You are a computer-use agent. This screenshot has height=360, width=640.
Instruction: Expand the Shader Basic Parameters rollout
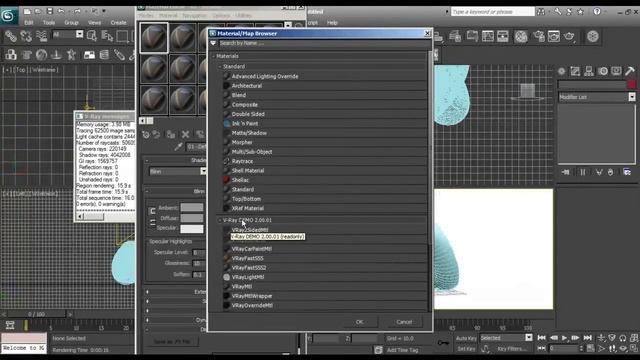click(x=175, y=160)
